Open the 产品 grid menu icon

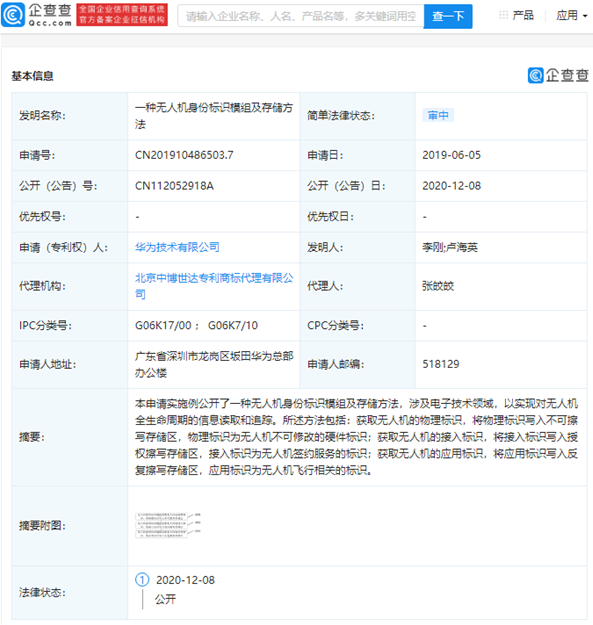503,15
